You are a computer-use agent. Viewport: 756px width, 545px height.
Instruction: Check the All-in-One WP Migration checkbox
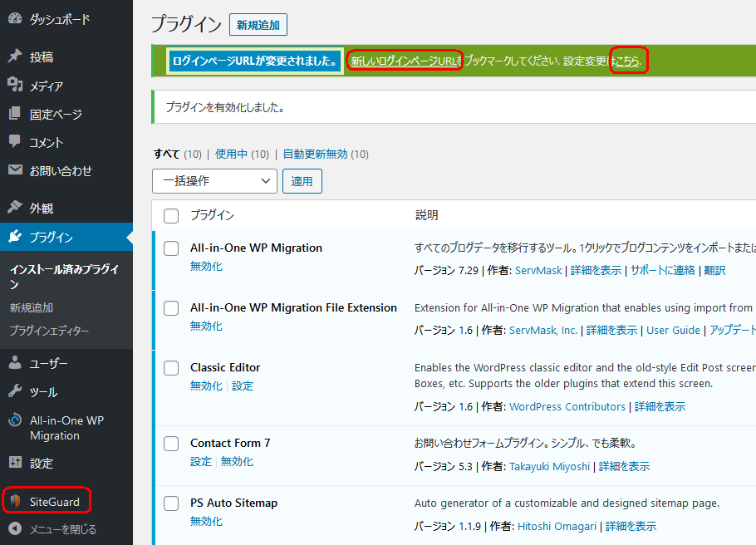tap(170, 248)
